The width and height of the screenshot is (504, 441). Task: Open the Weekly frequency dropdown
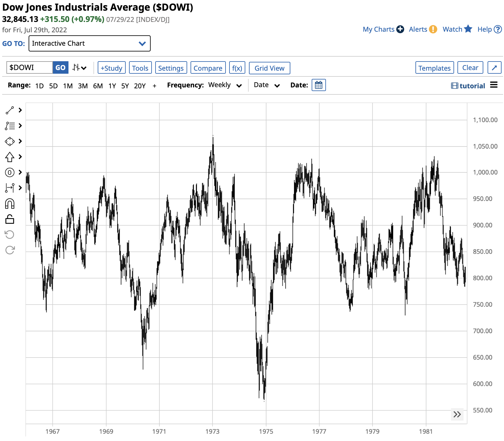click(225, 85)
